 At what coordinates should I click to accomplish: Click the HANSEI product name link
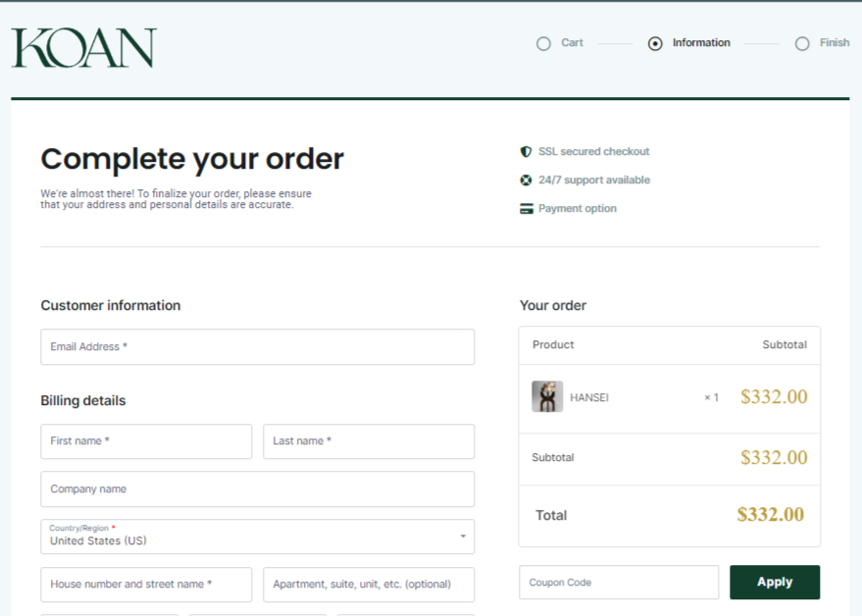(x=589, y=397)
